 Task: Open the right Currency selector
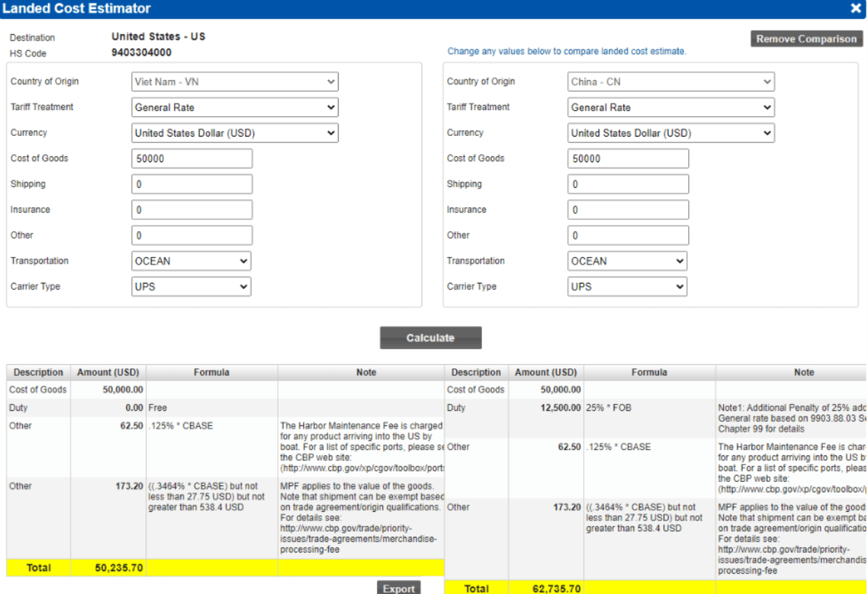coord(670,132)
